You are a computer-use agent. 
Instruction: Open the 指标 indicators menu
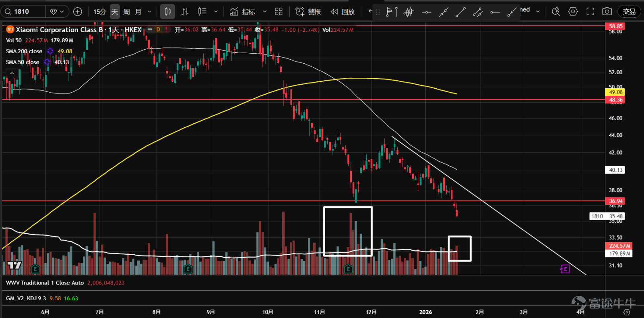(243, 12)
